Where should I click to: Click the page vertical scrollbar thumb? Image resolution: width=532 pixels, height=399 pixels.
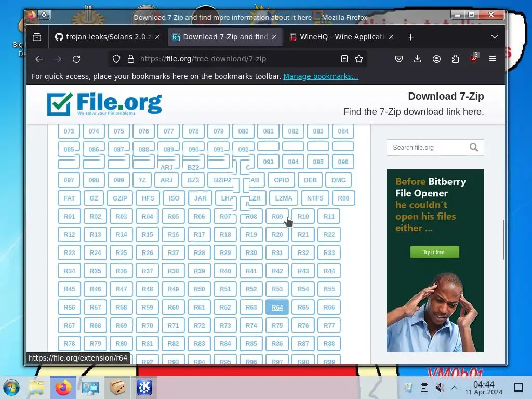click(503, 240)
